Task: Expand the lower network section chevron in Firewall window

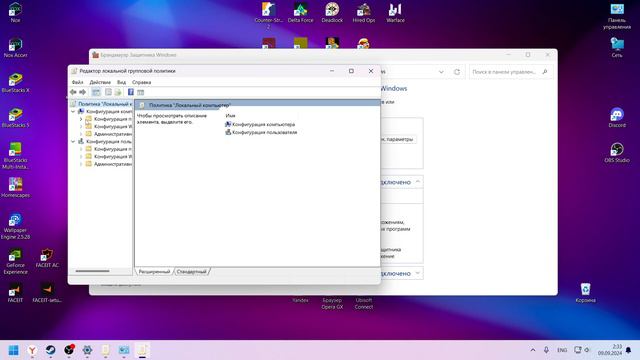Action: click(x=418, y=273)
